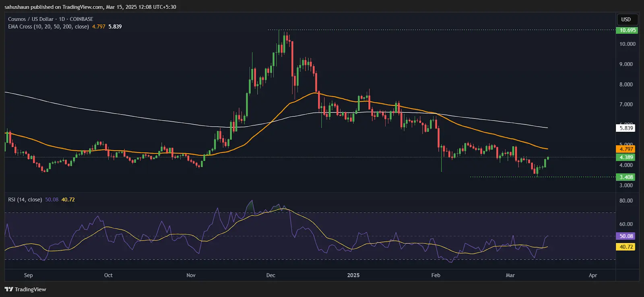Click the green 10.695 high price label
The image size is (644, 297).
[627, 30]
